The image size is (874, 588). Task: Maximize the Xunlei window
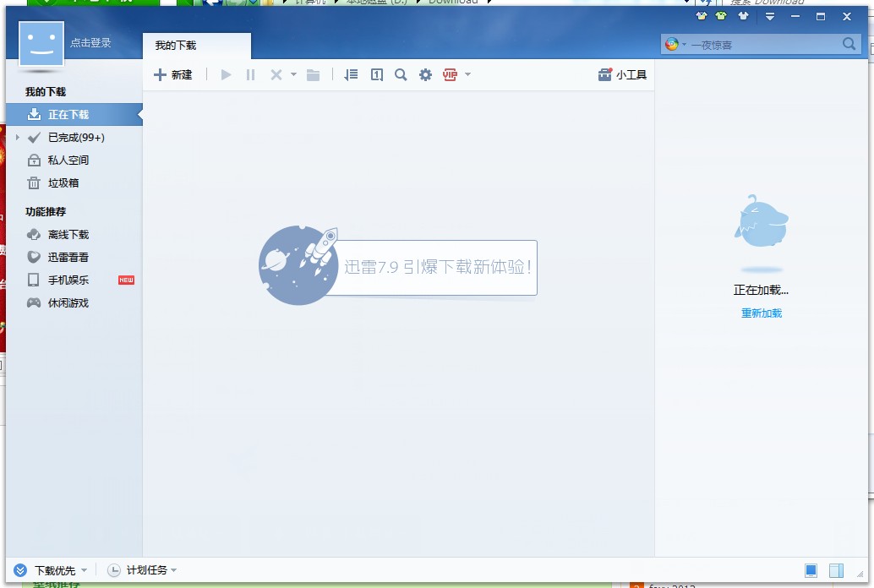[x=821, y=17]
